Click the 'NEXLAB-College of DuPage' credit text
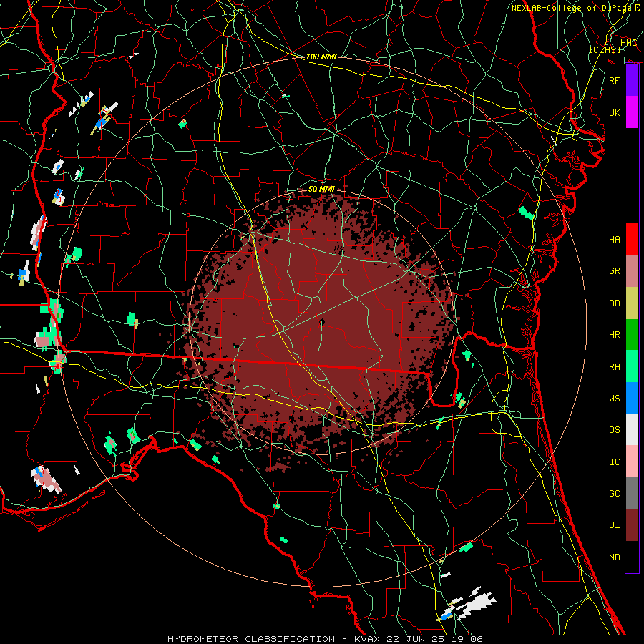 (x=572, y=8)
